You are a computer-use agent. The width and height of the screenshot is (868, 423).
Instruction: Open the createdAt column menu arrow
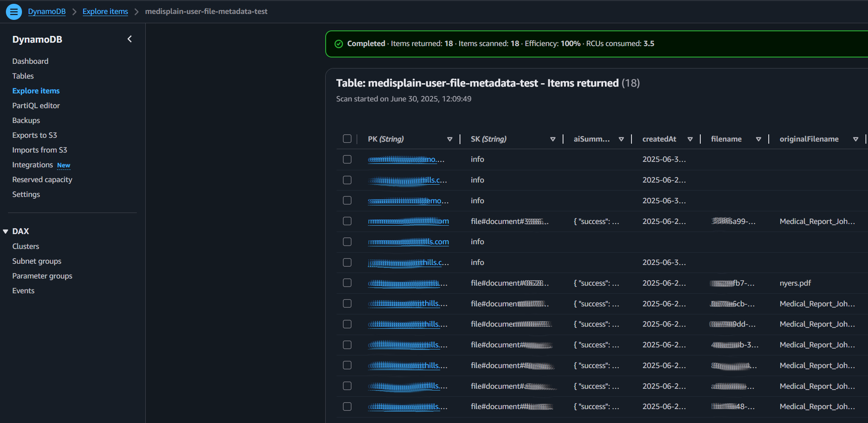click(x=690, y=139)
